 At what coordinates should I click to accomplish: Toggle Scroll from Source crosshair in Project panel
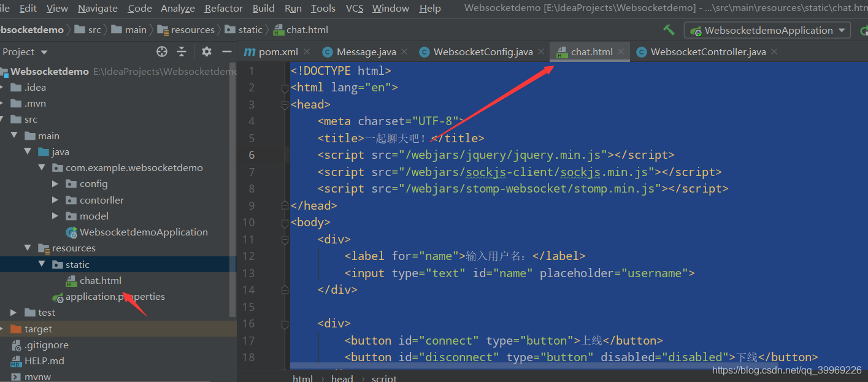162,52
